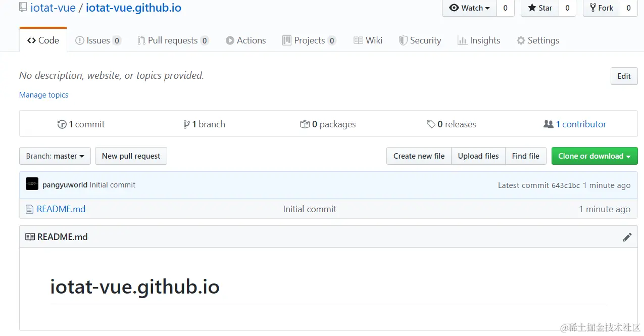This screenshot has height=336, width=644.
Task: Open the iotat-vue.github.io repository name link
Action: (133, 8)
